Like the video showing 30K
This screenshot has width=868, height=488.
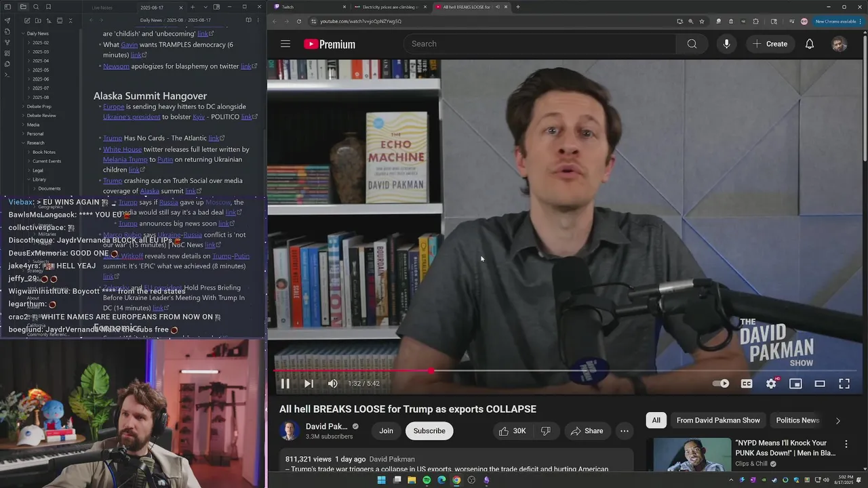[513, 431]
